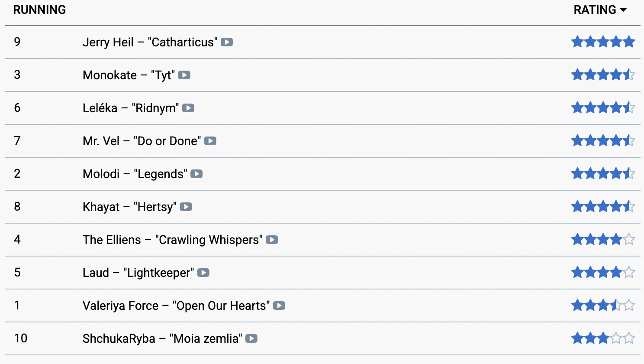Play Valeriya Force "Open Our Hearts" video

pos(279,305)
